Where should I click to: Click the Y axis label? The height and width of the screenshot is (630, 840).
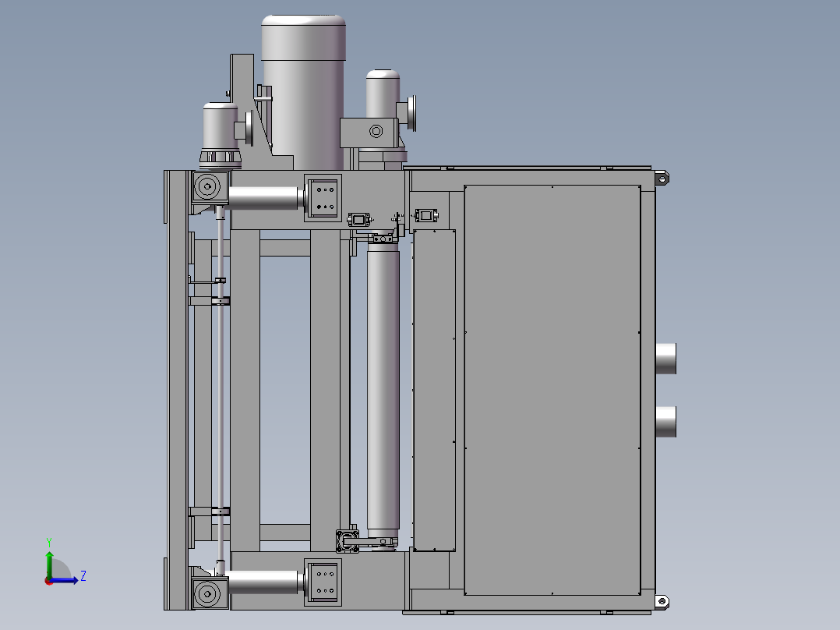[x=49, y=540]
